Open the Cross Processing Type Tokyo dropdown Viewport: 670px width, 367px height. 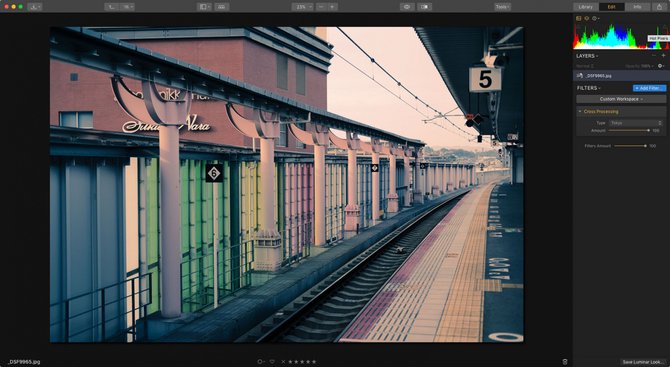point(636,123)
